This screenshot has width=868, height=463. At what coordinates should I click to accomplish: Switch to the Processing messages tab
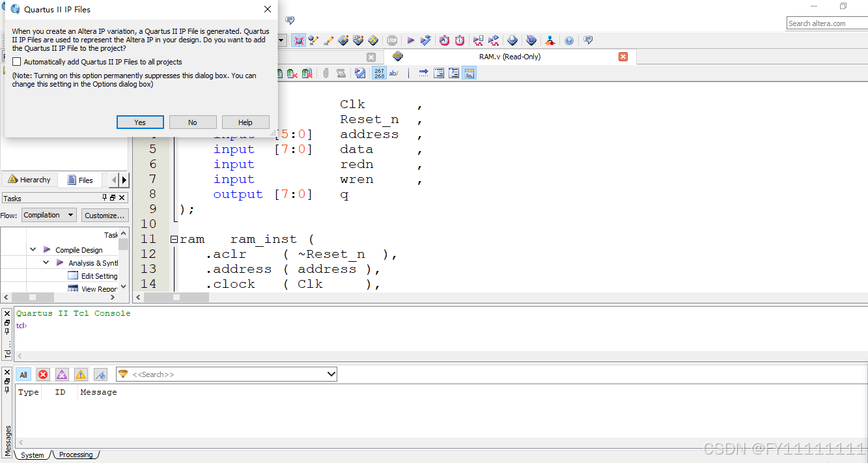point(76,455)
